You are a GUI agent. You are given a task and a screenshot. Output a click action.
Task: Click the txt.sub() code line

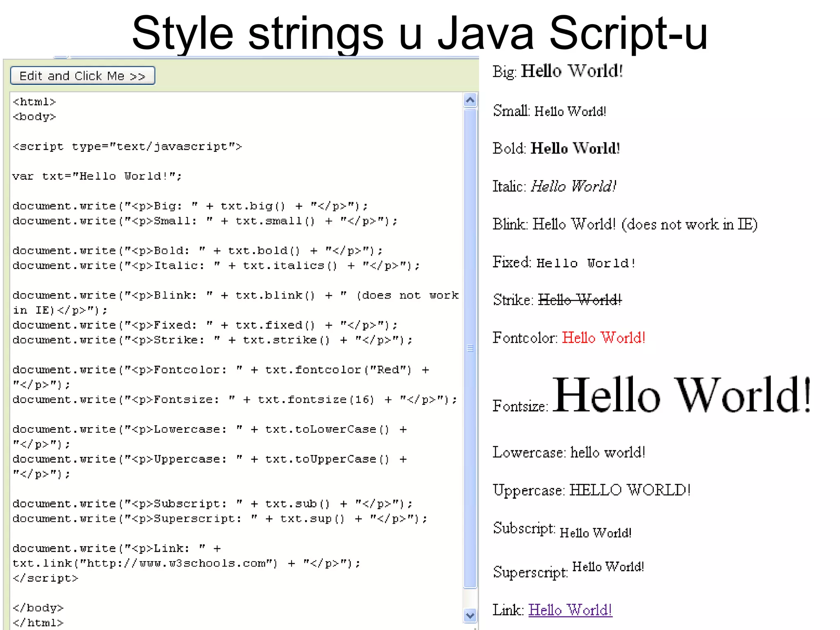click(x=212, y=504)
